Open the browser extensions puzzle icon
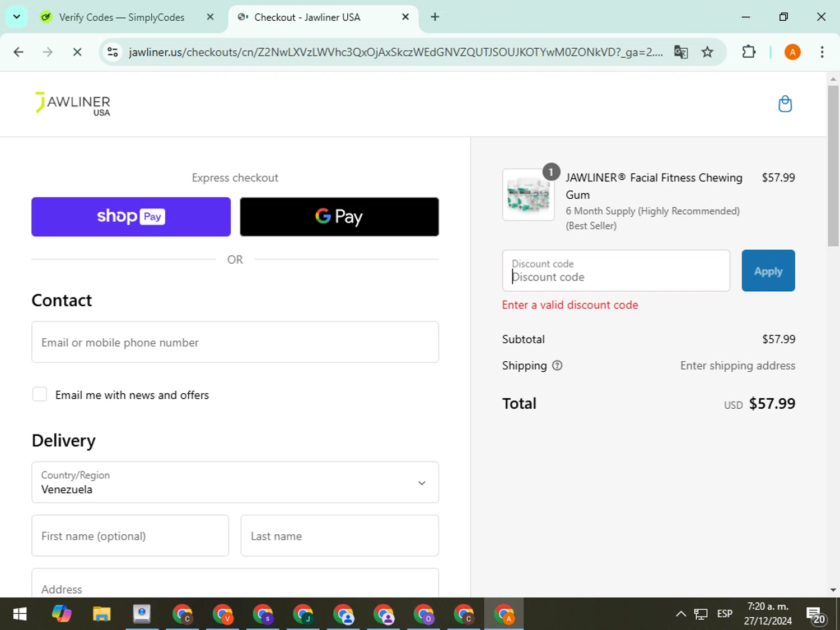The image size is (840, 630). click(749, 52)
